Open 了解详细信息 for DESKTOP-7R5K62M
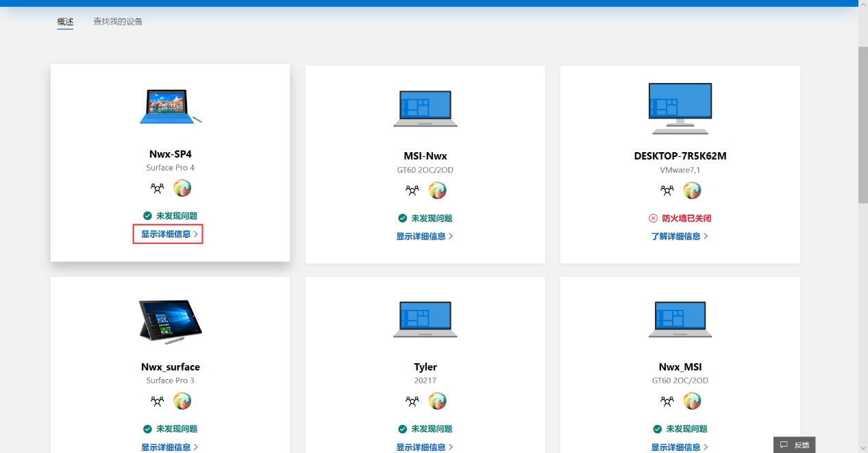The image size is (868, 453). (x=679, y=236)
